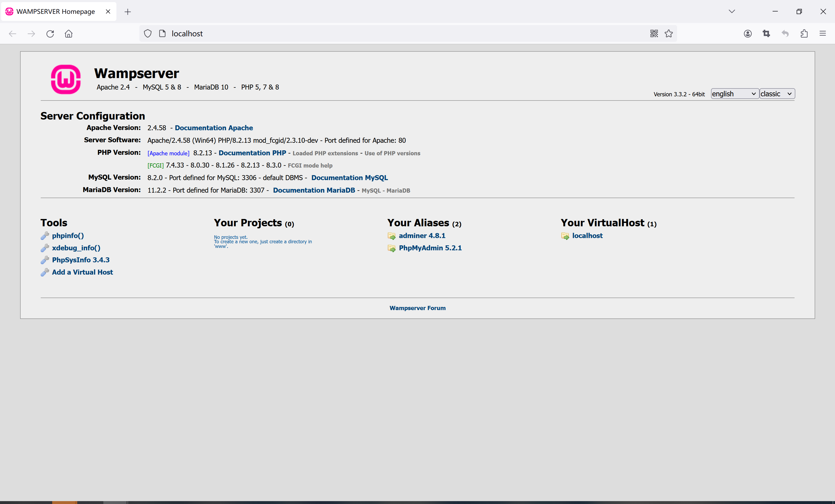Click the Your VirtualHost (1) heading
Screen dimensions: 835x504
[609, 223]
